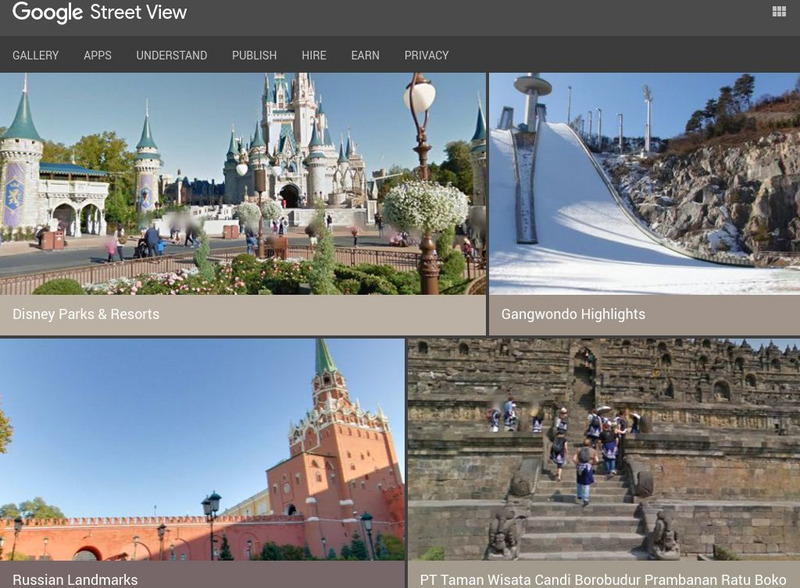Open the Disney castle photo thumbnail
The width and height of the screenshot is (800, 588).
243,184
